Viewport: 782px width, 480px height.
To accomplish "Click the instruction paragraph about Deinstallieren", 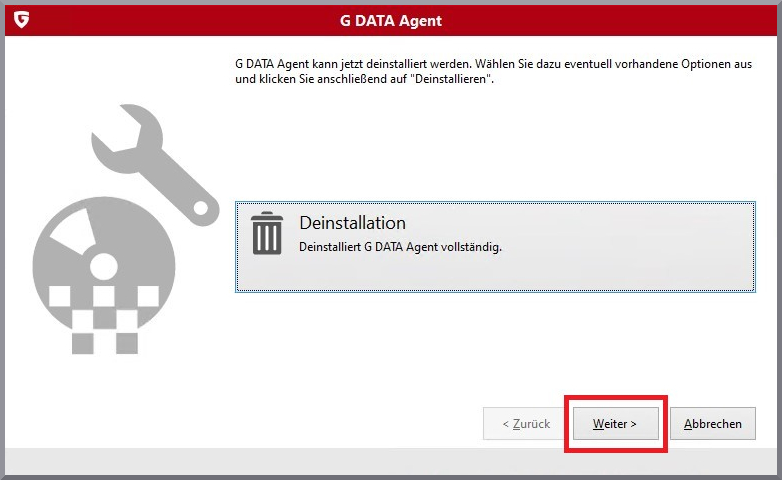I will click(493, 71).
